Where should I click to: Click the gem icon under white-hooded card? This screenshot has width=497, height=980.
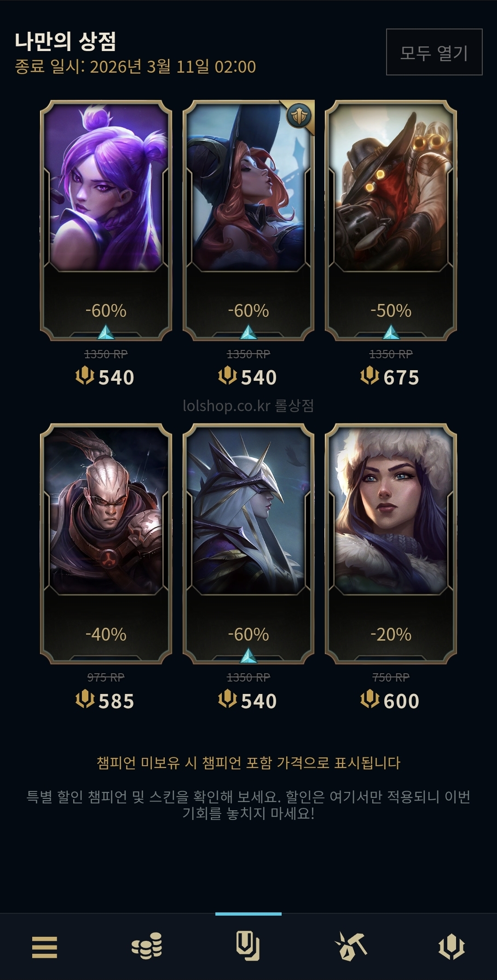pyautogui.click(x=248, y=655)
